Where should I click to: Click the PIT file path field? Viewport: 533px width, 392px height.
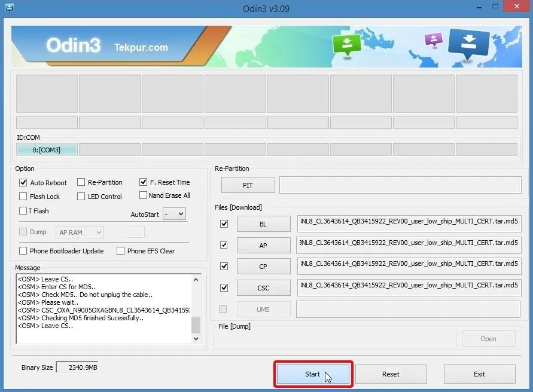point(400,185)
